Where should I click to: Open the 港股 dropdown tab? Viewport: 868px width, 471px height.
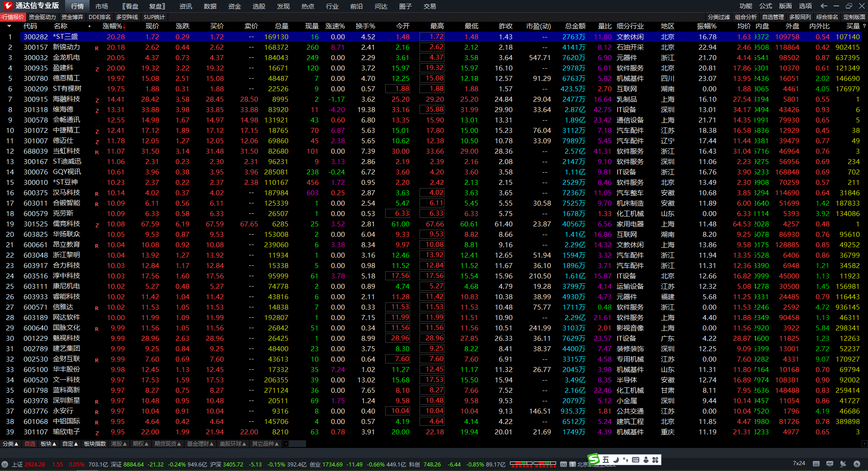(119, 444)
